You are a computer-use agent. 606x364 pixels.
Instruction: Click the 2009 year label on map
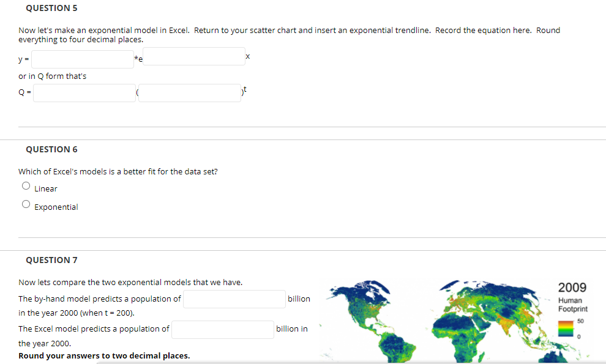pyautogui.click(x=572, y=287)
